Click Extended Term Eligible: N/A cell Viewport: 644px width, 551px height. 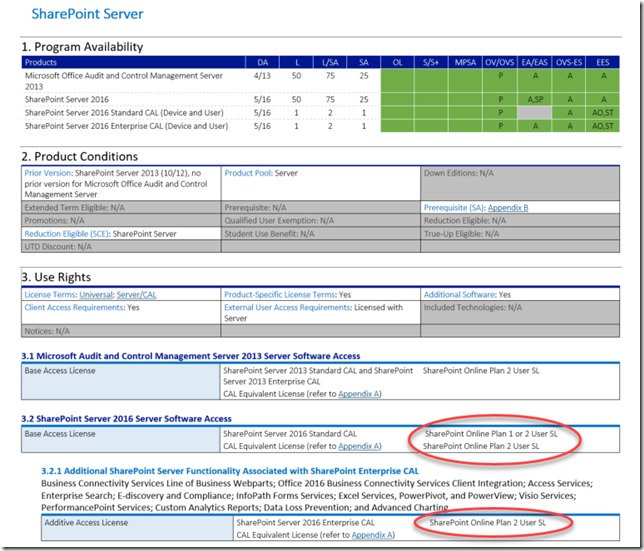click(x=121, y=208)
